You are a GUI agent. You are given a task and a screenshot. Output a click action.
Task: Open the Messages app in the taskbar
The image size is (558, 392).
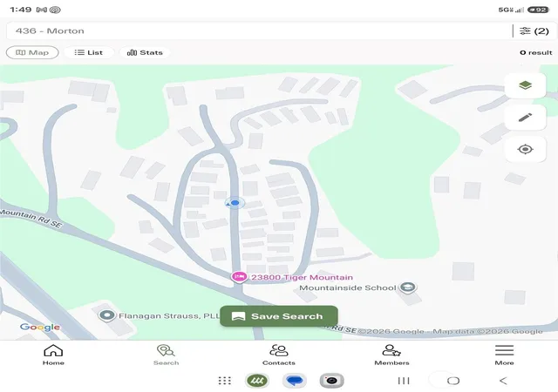295,381
